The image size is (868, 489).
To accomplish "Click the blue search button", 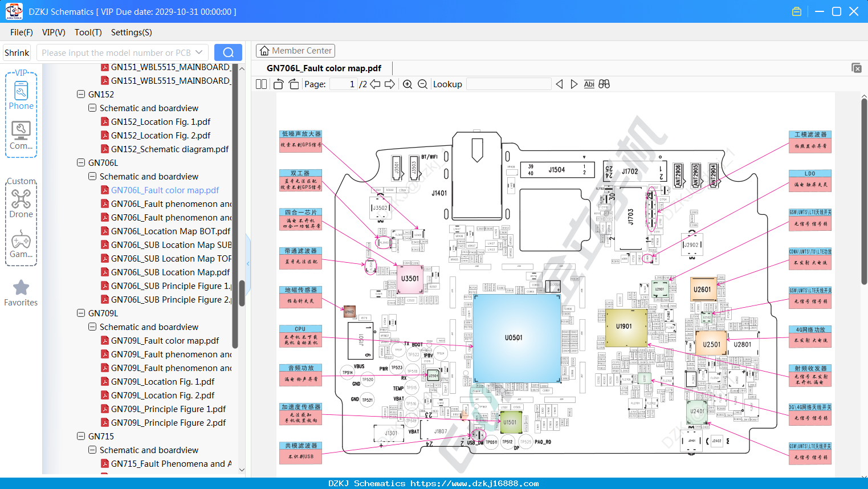I will tap(228, 52).
